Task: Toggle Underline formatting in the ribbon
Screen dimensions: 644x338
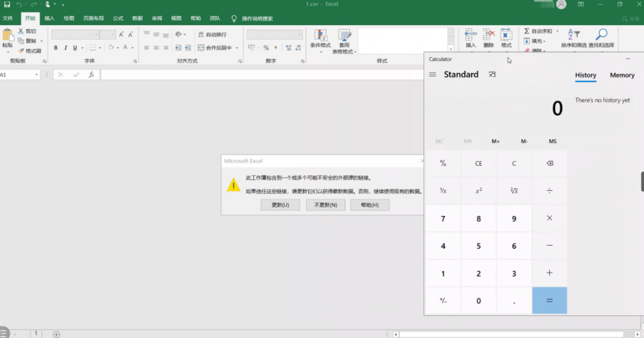Action: tap(75, 48)
